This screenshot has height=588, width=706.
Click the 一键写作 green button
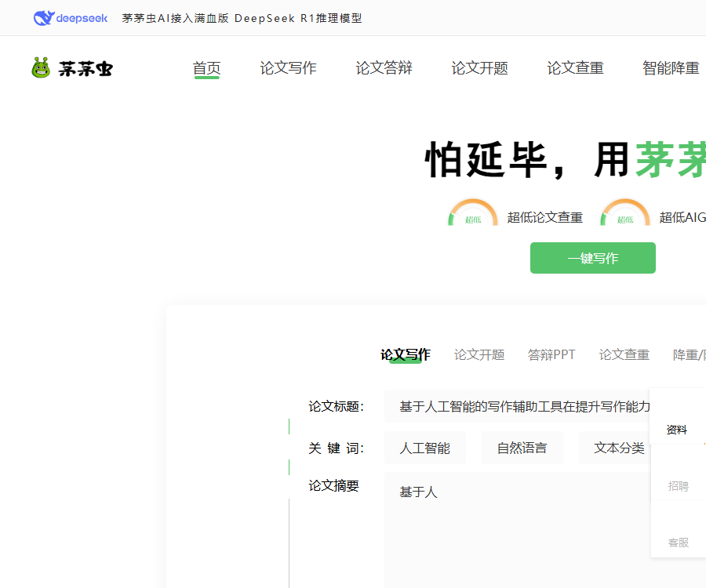click(592, 258)
